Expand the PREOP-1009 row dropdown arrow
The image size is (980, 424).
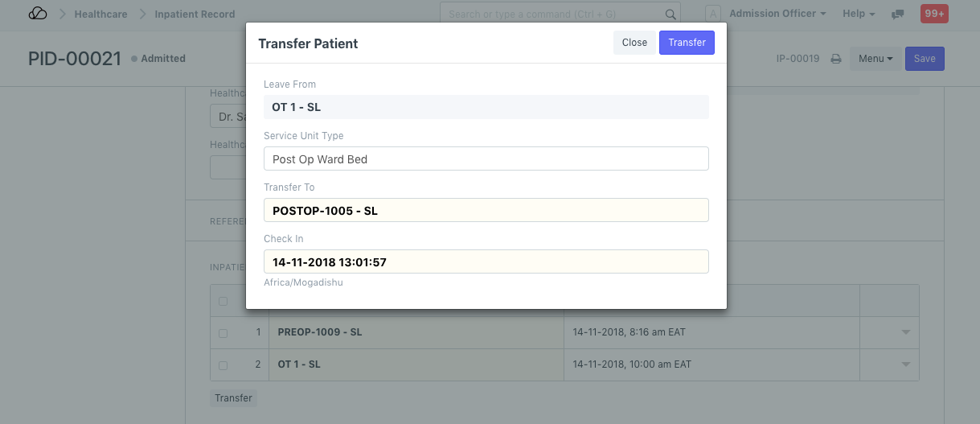click(x=906, y=332)
